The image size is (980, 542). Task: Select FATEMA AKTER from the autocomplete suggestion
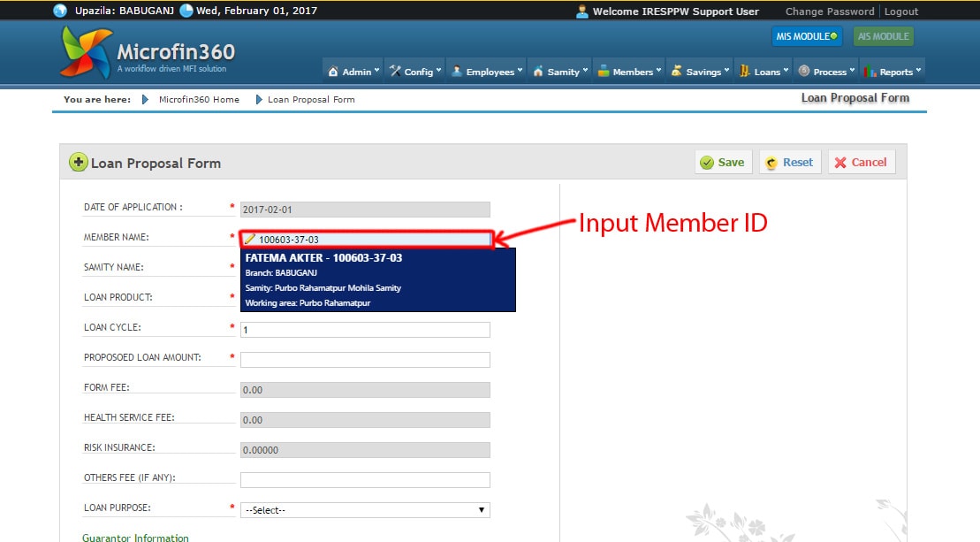click(377, 279)
